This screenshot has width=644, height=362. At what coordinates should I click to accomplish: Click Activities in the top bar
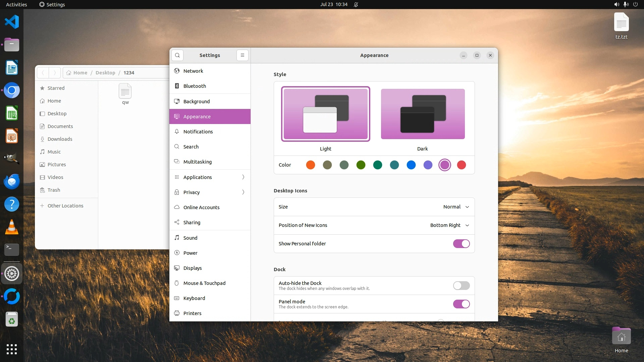[x=16, y=4]
